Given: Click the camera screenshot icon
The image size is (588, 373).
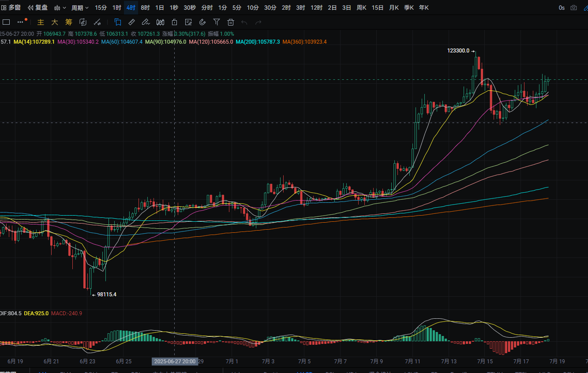Looking at the screenshot, I should [573, 7].
